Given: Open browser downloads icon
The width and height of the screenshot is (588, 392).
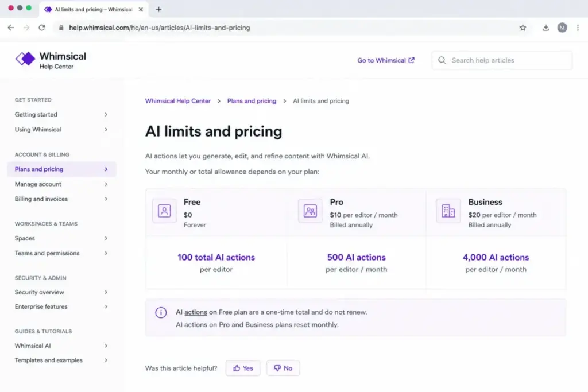Looking at the screenshot, I should (x=546, y=28).
